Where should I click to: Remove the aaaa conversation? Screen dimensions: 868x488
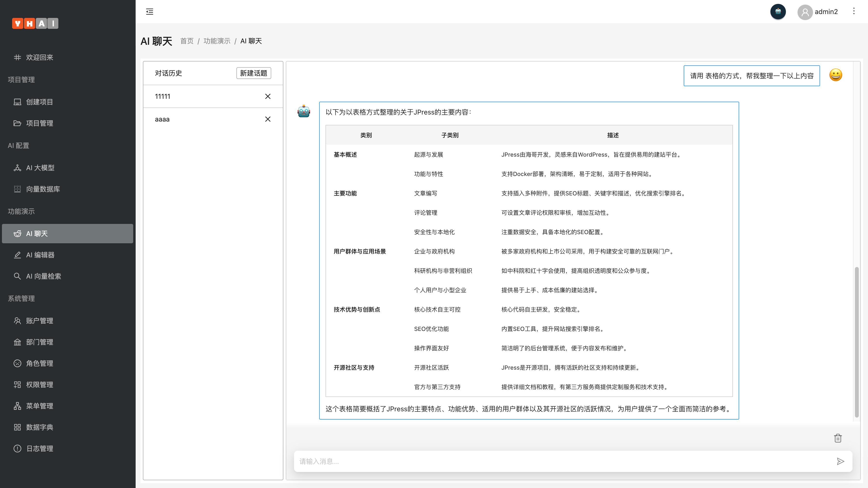[x=268, y=119]
